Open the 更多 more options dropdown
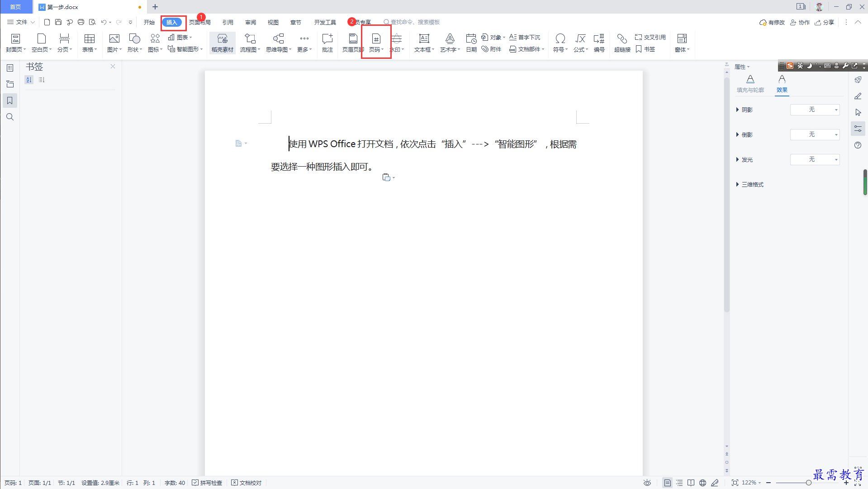Screen dimensions: 868x489 point(304,43)
